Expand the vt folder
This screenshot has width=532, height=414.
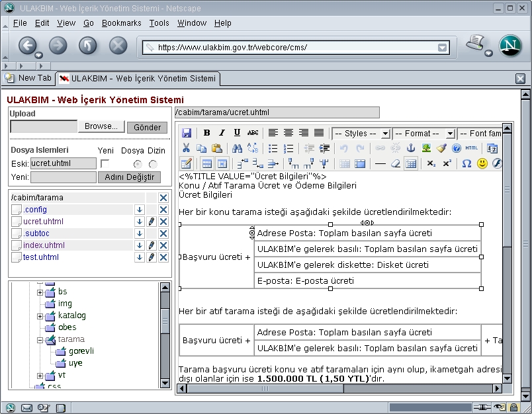tap(40, 376)
